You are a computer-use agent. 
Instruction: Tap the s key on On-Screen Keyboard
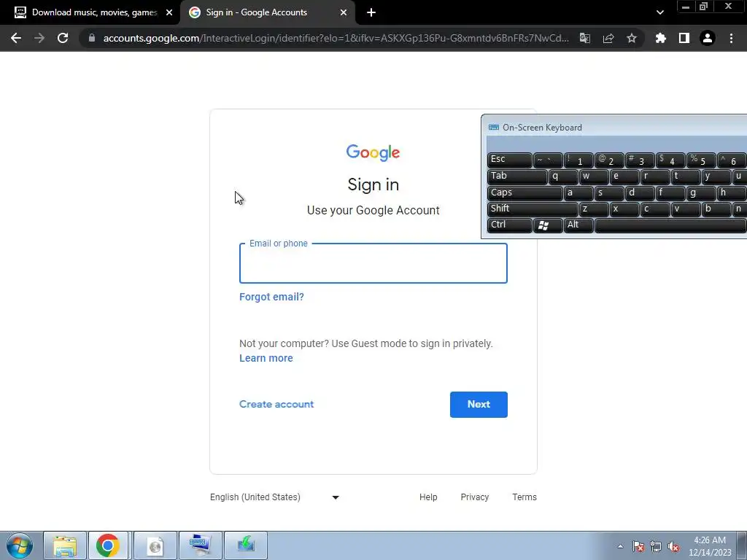(609, 192)
